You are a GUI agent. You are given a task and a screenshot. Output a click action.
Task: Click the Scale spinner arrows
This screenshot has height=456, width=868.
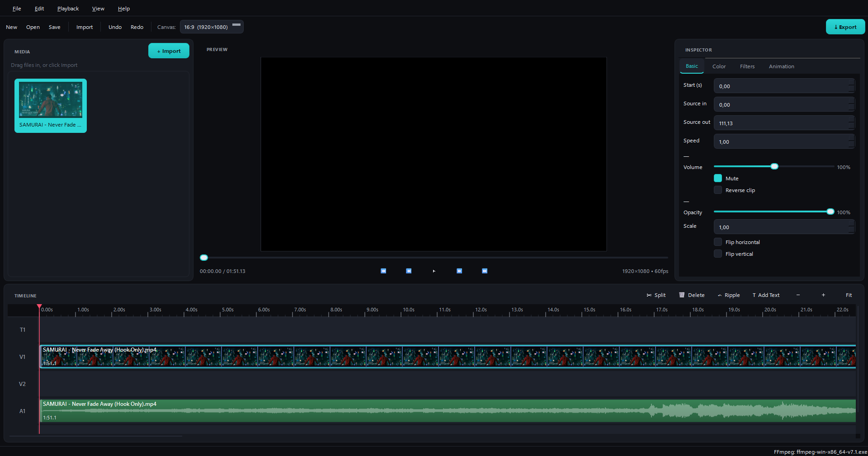851,227
